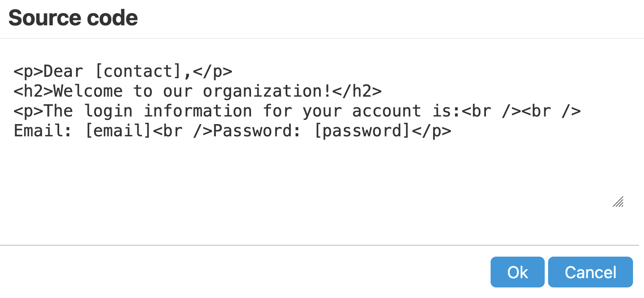
Task: Click the Password: label text in the code
Action: point(258,131)
